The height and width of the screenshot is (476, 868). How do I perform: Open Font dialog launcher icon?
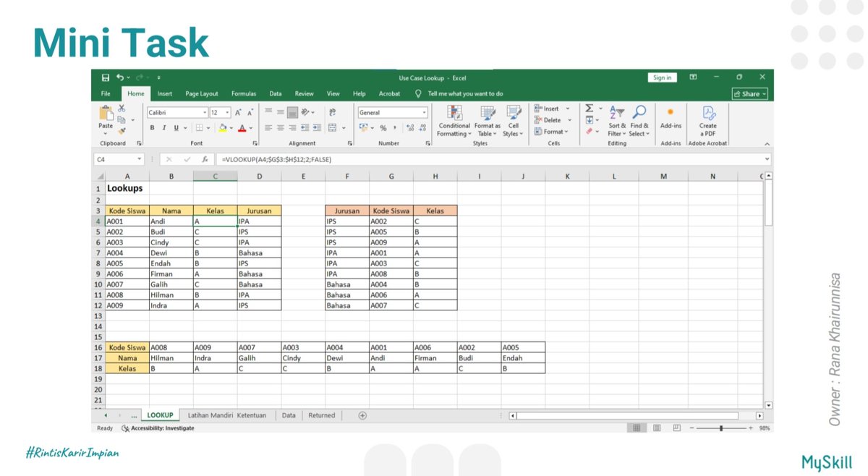[x=255, y=144]
